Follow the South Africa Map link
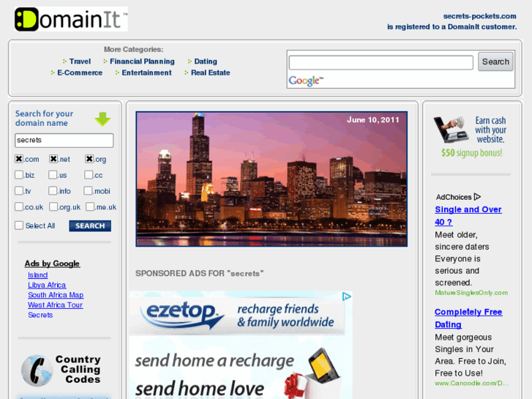 (56, 295)
